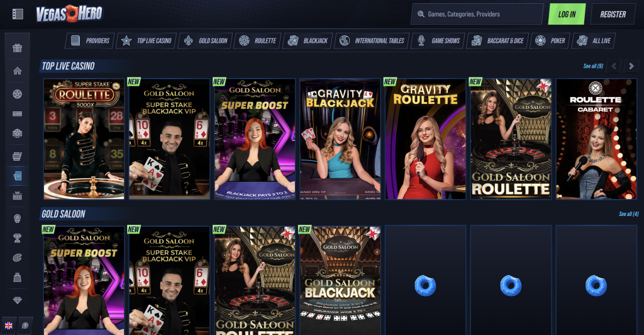Open the help chat bubble icon
The image size is (644, 335).
click(25, 326)
